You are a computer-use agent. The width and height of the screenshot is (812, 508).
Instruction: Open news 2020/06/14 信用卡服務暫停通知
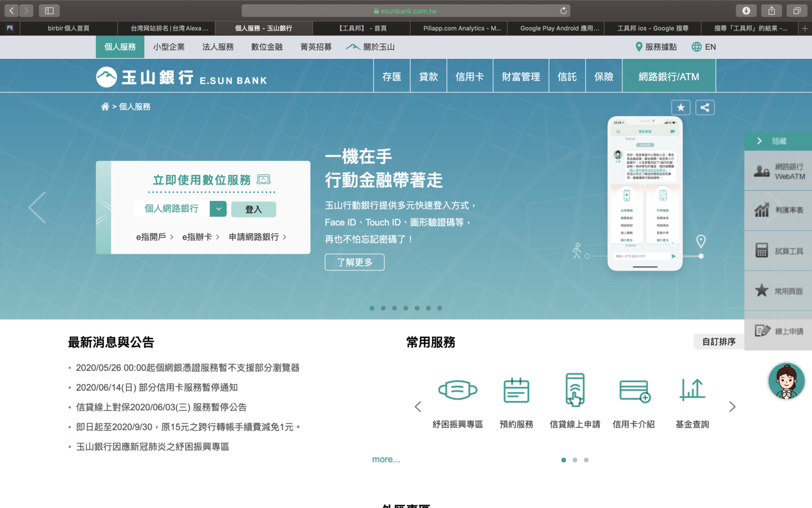click(x=157, y=387)
